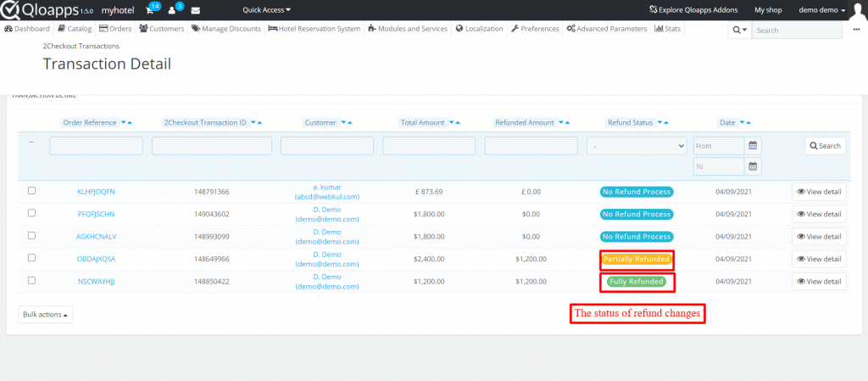Sort Refund Status column ascending arrow
Image resolution: width=868 pixels, height=381 pixels.
(x=666, y=122)
